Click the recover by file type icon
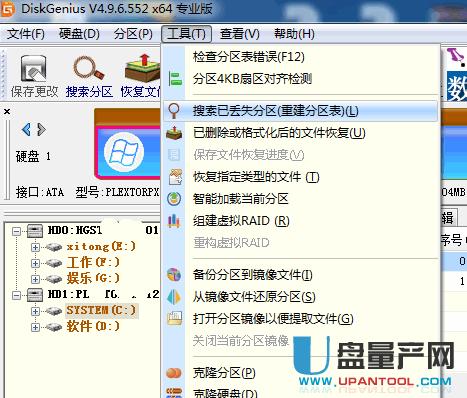The image size is (467, 398). click(175, 177)
